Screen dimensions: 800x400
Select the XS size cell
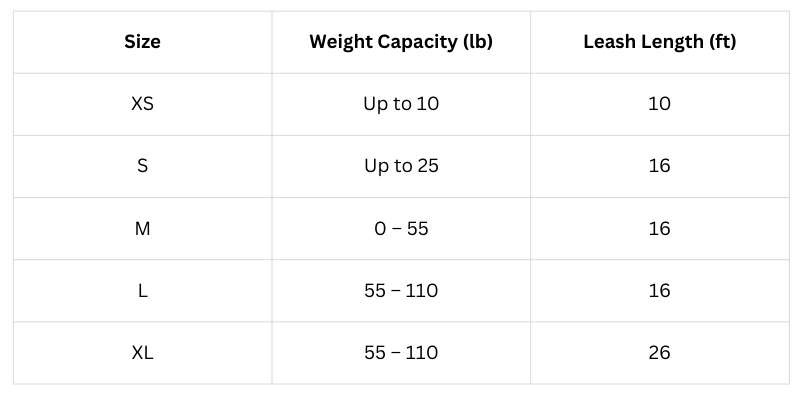pos(142,104)
